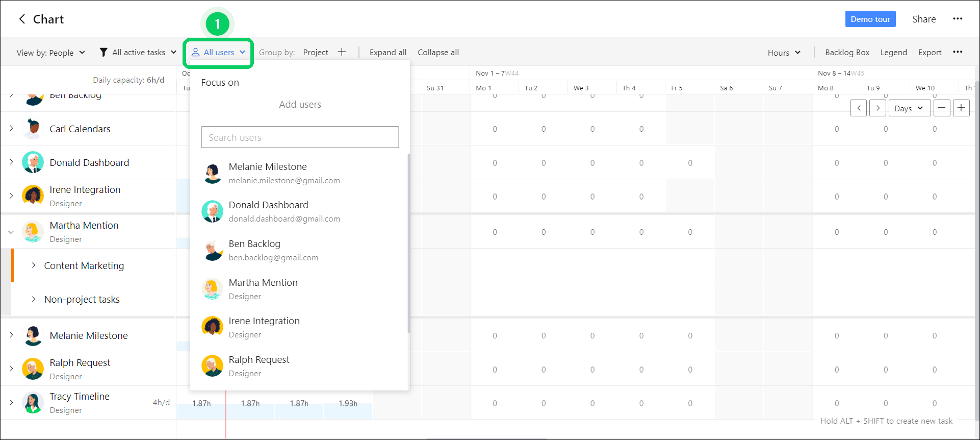Image resolution: width=980 pixels, height=440 pixels.
Task: Select Martha Mention in the user list
Action: click(300, 289)
